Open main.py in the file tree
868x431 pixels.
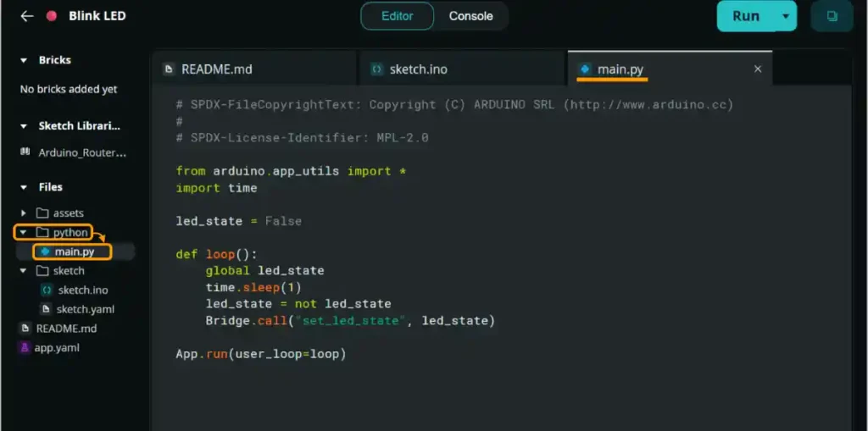73,252
